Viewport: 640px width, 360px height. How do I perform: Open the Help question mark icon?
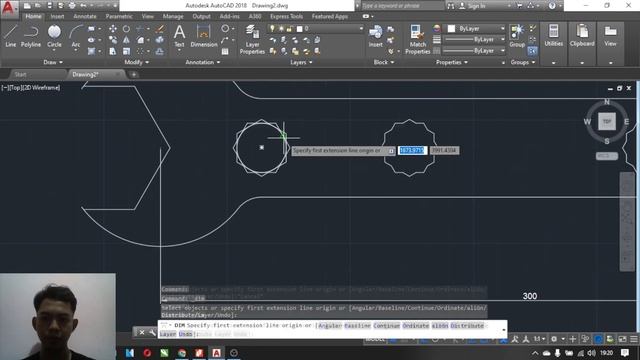point(552,6)
